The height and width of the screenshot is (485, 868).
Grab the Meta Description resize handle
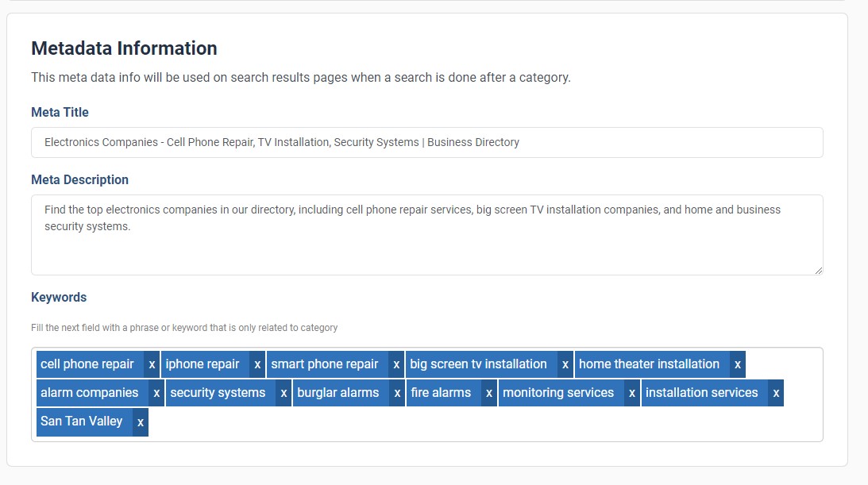(818, 270)
